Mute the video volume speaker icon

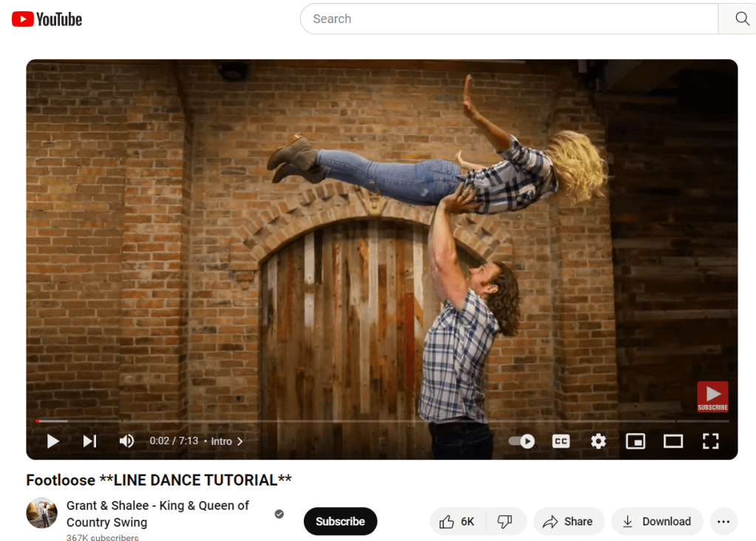pyautogui.click(x=126, y=441)
